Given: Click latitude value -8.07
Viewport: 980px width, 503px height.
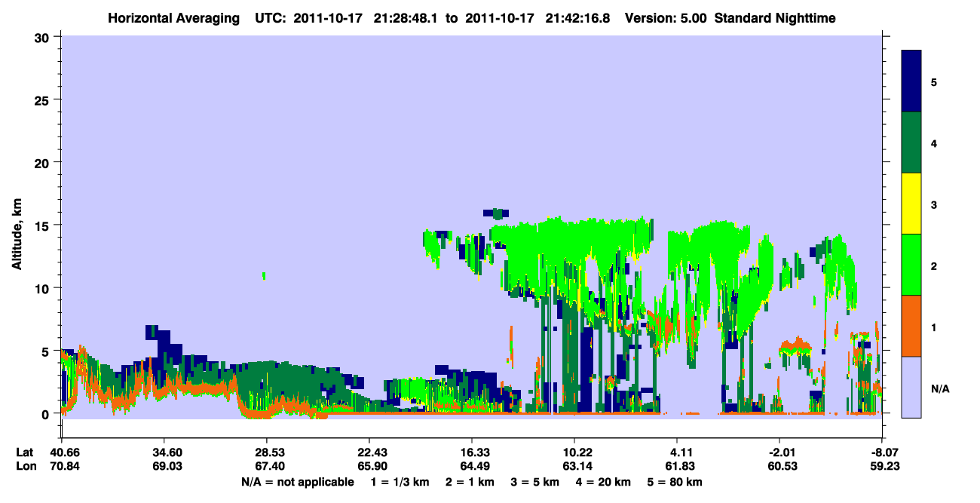Looking at the screenshot, I should (882, 452).
